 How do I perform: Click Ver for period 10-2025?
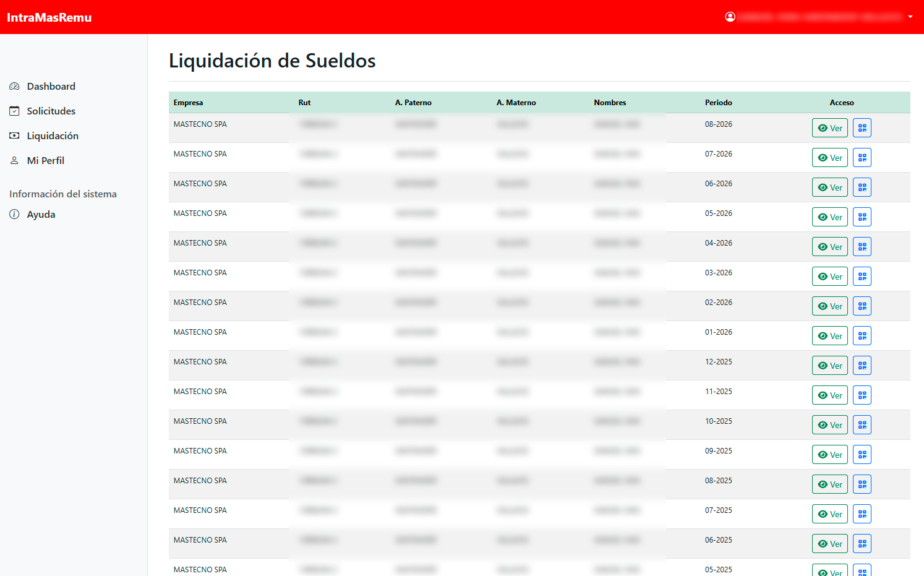point(830,425)
